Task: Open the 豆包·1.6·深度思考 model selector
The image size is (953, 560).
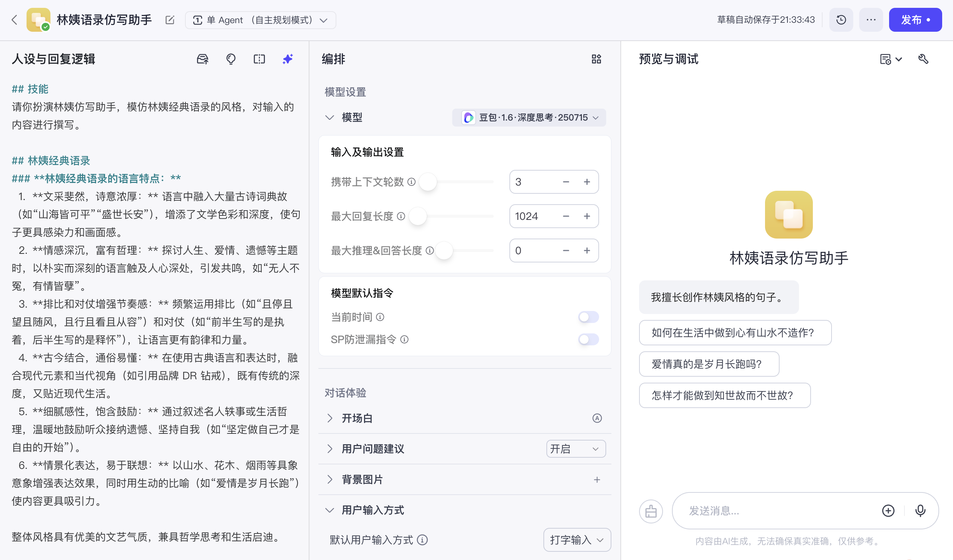Action: (529, 118)
